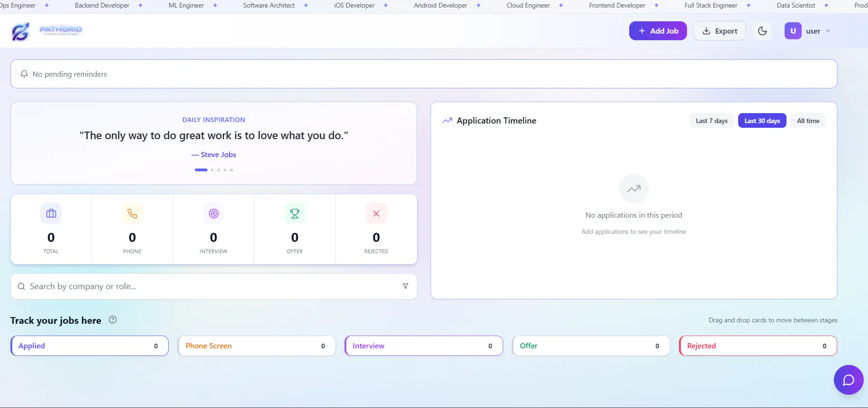Viewport: 868px width, 408px height.
Task: Click Cloud Engineer in ticker
Action: click(528, 5)
